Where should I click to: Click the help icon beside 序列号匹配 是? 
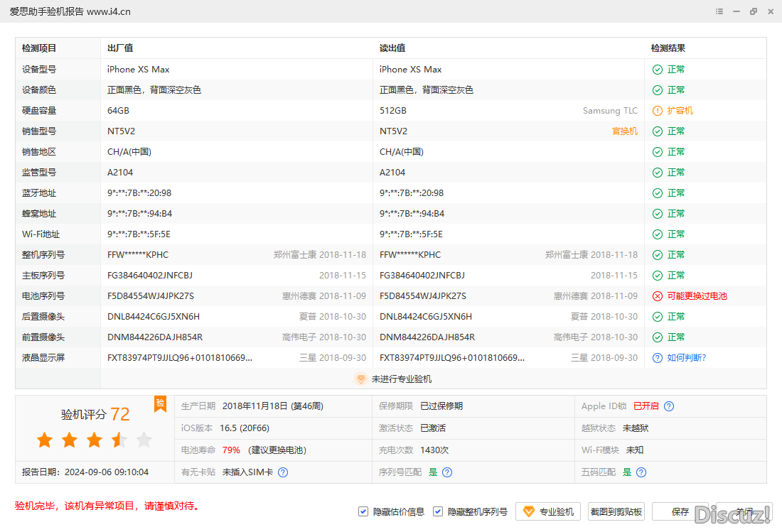point(447,472)
